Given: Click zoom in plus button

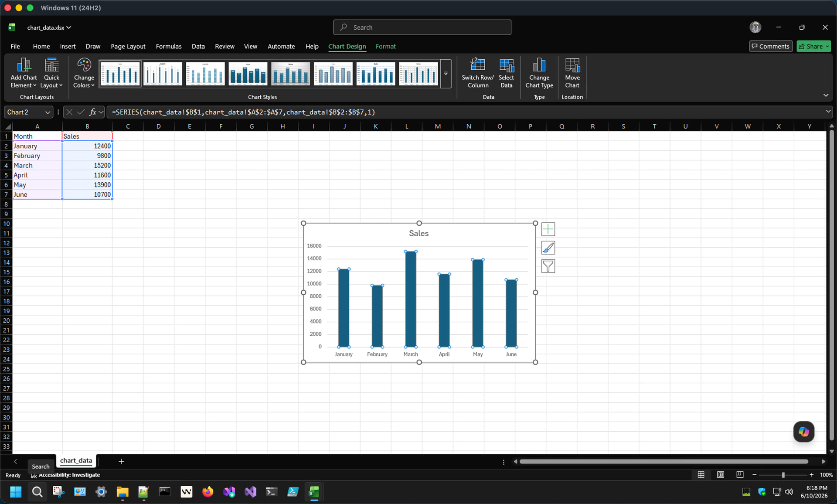Looking at the screenshot, I should tap(811, 475).
